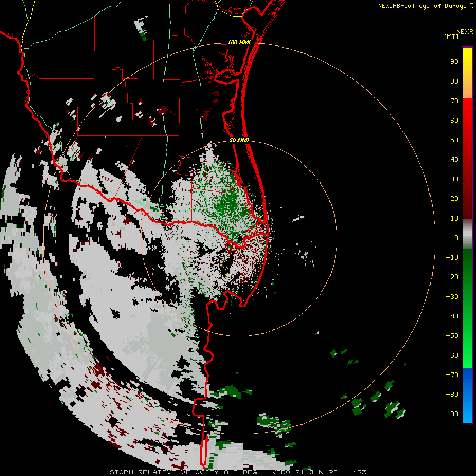The width and height of the screenshot is (476, 476).
Task: Click the -50 value on velocity scale
Action: (x=452, y=336)
